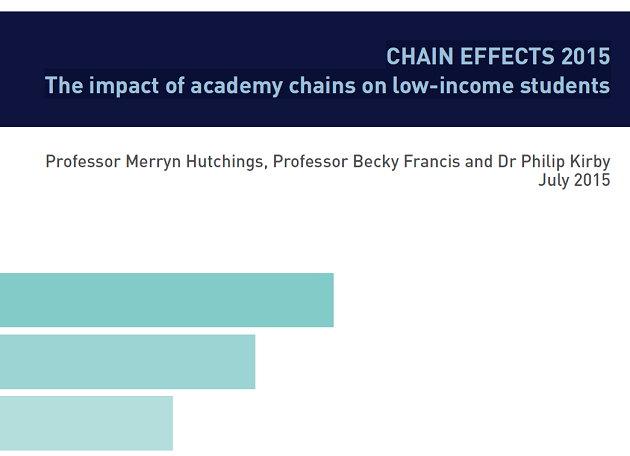Click the word 'academy' in the subtitle
The image size is (630, 456).
point(236,86)
